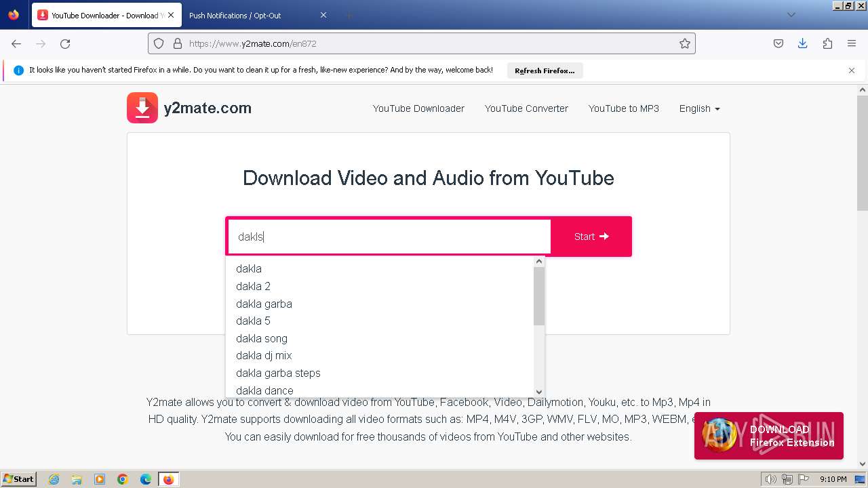The image size is (868, 488).
Task: Click the Firefox taskbar button
Action: (168, 479)
